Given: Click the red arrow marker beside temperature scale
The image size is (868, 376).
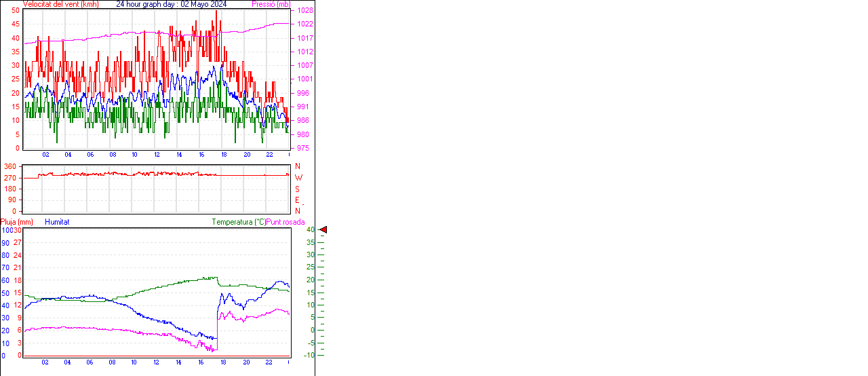Looking at the screenshot, I should click(x=323, y=230).
